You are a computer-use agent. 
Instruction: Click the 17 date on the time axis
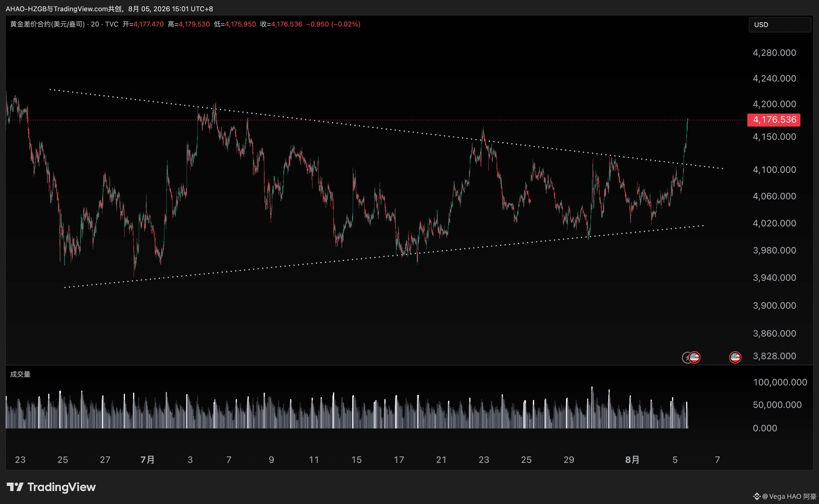click(x=399, y=460)
